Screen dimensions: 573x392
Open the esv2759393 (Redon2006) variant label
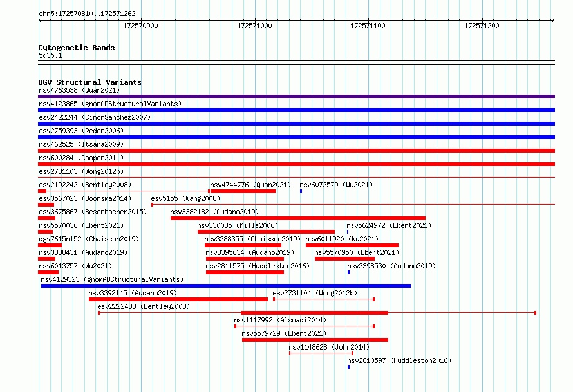[x=81, y=131]
